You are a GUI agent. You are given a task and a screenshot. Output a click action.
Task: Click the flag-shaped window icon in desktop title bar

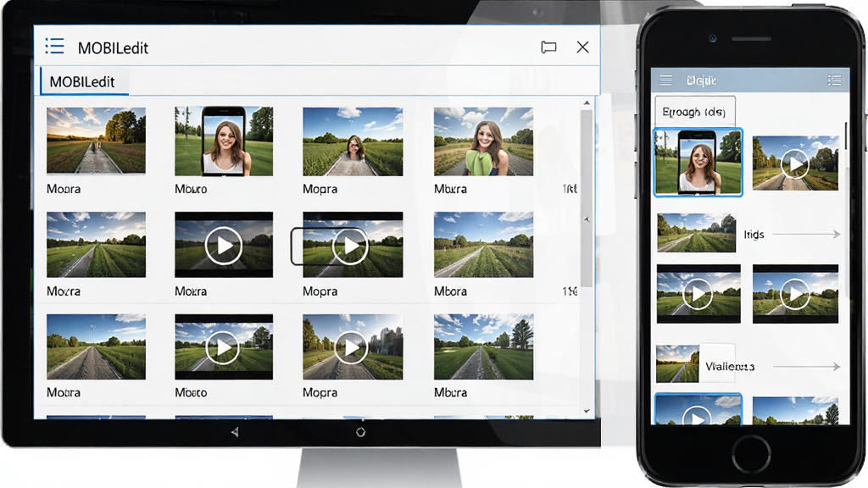(548, 47)
